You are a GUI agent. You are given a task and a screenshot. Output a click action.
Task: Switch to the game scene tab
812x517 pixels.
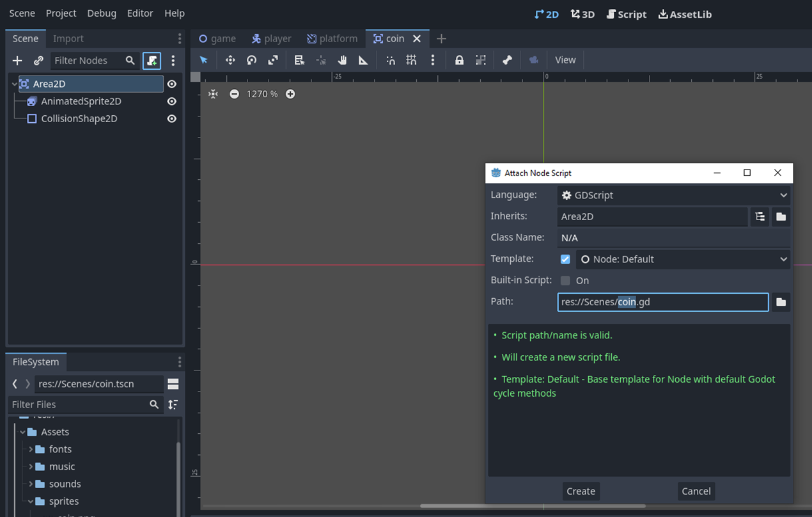[217, 38]
